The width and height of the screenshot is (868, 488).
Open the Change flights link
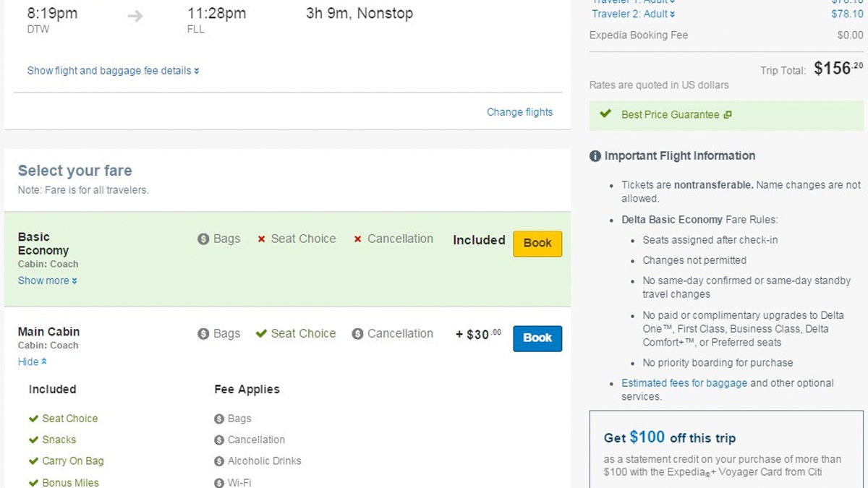(x=519, y=111)
